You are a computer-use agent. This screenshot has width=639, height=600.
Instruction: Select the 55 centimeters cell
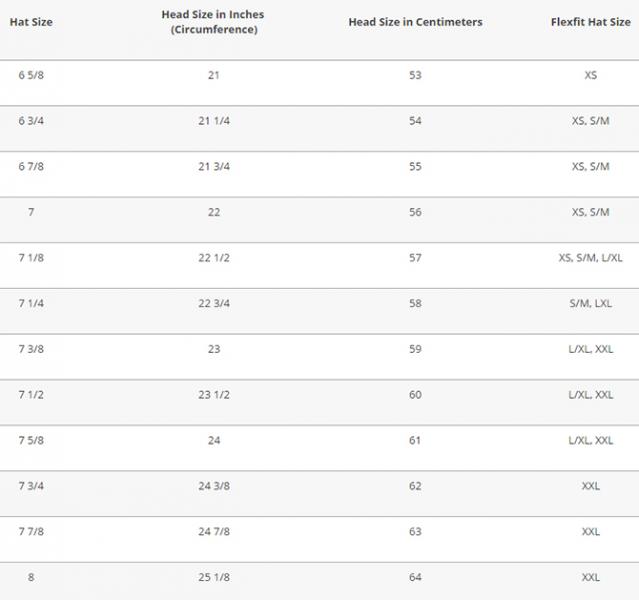(415, 166)
